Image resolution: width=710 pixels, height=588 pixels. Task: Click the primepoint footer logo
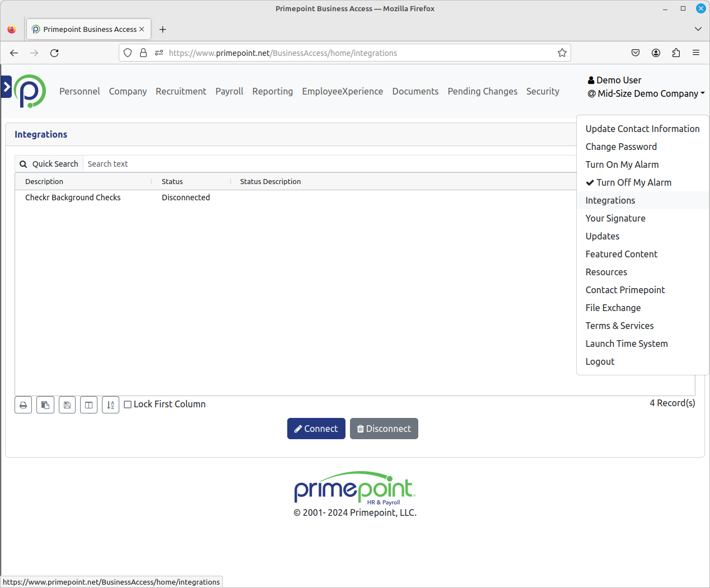[355, 488]
